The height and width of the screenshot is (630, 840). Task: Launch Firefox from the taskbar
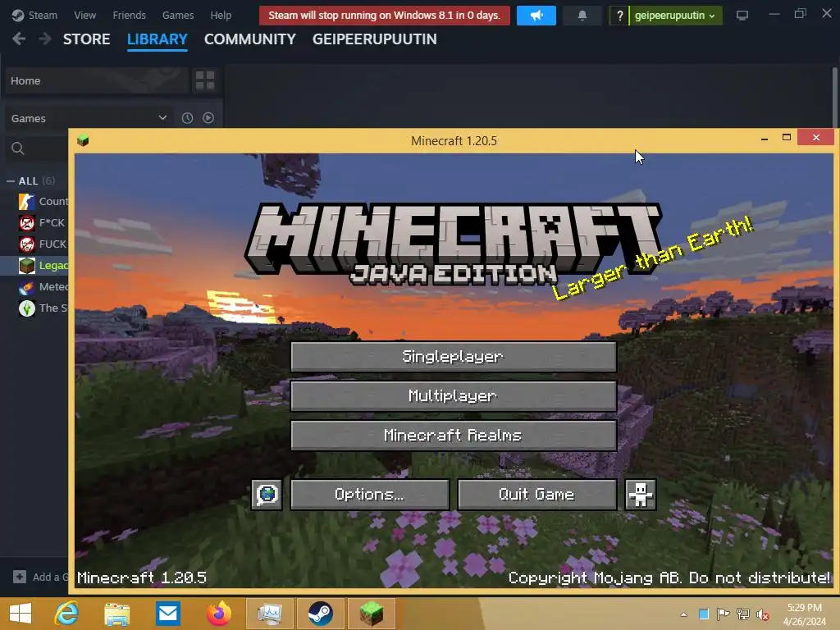tap(218, 614)
